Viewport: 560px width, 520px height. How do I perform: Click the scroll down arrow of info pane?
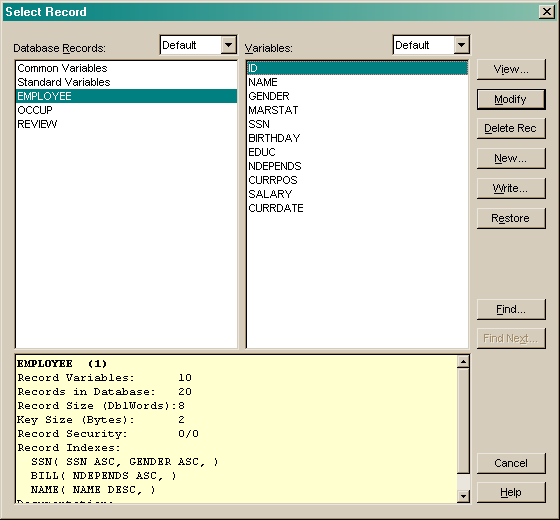point(463,496)
